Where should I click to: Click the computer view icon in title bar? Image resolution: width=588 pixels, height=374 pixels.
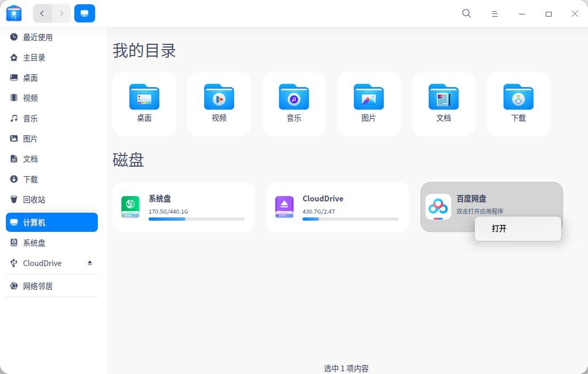[84, 13]
